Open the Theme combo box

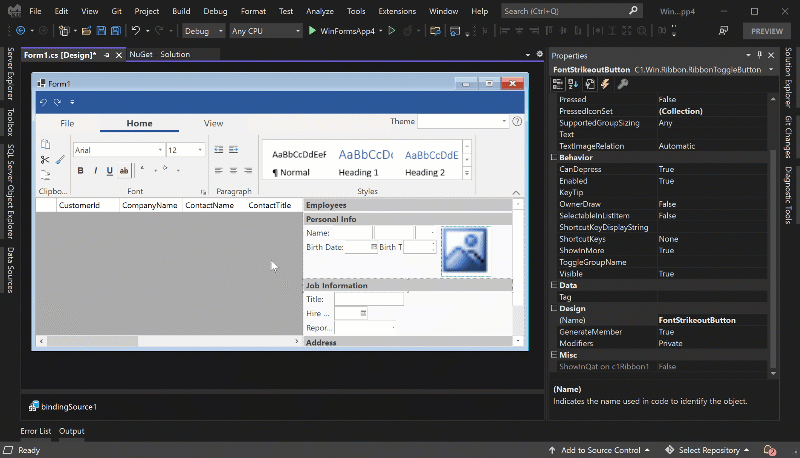pos(463,121)
